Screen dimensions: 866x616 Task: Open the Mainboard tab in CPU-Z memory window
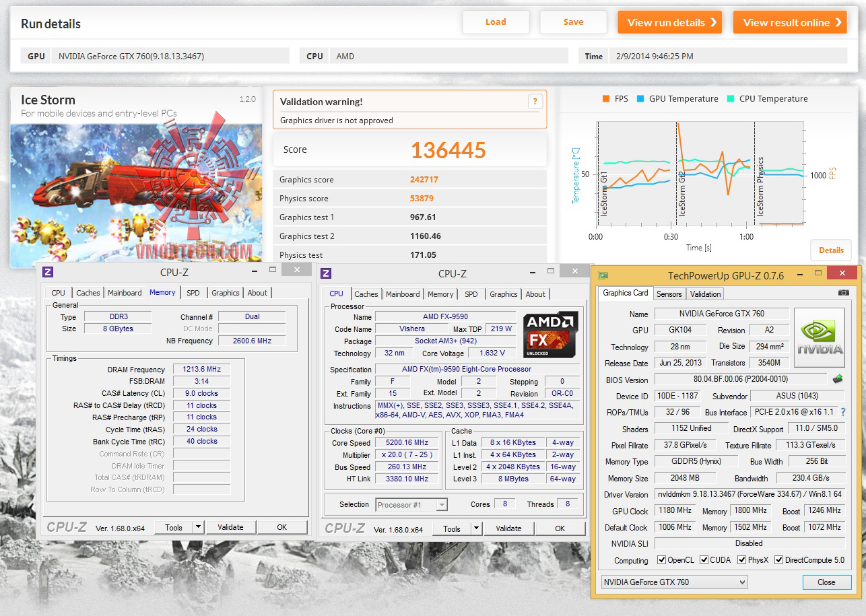(x=125, y=293)
